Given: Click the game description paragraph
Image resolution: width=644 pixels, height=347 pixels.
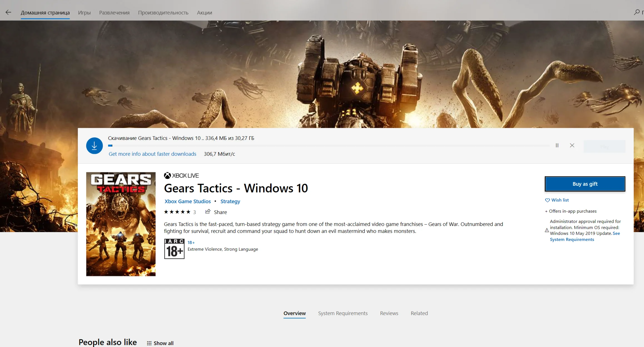Looking at the screenshot, I should (333, 228).
